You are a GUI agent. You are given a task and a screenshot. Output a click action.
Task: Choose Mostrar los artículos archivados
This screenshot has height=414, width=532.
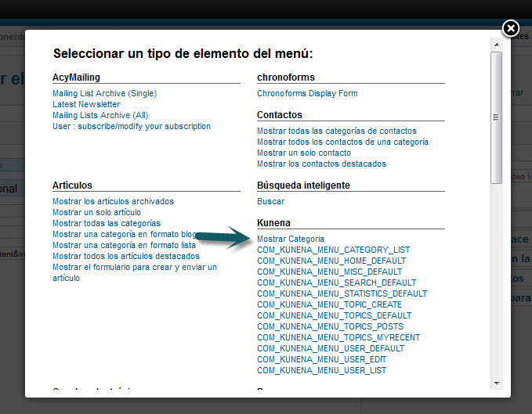pyautogui.click(x=113, y=201)
